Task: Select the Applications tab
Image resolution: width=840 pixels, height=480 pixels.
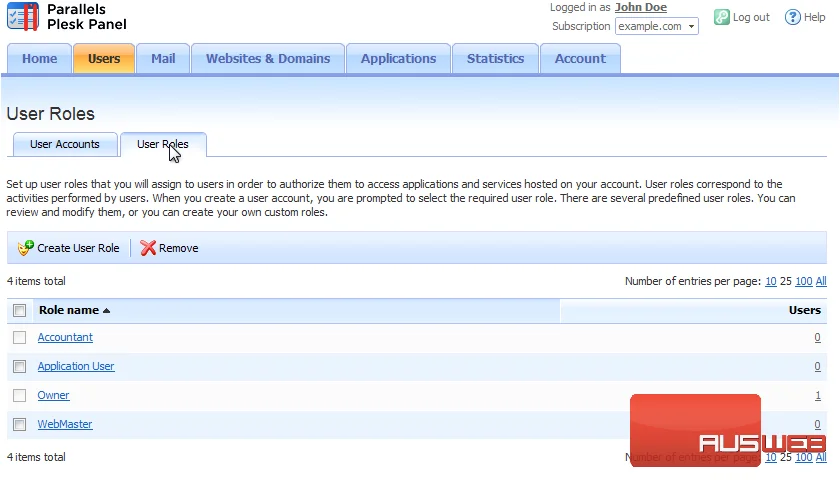Action: [x=399, y=58]
